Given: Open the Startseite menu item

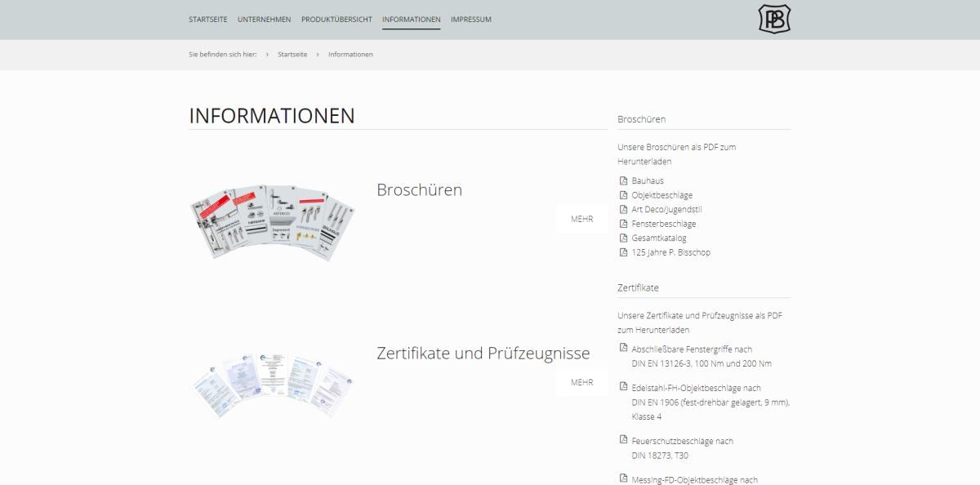Looking at the screenshot, I should (208, 20).
